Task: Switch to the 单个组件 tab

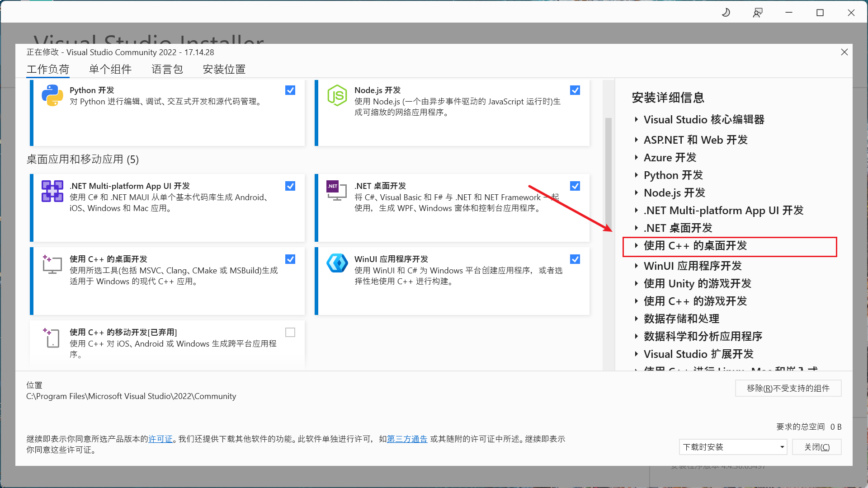Action: [110, 69]
